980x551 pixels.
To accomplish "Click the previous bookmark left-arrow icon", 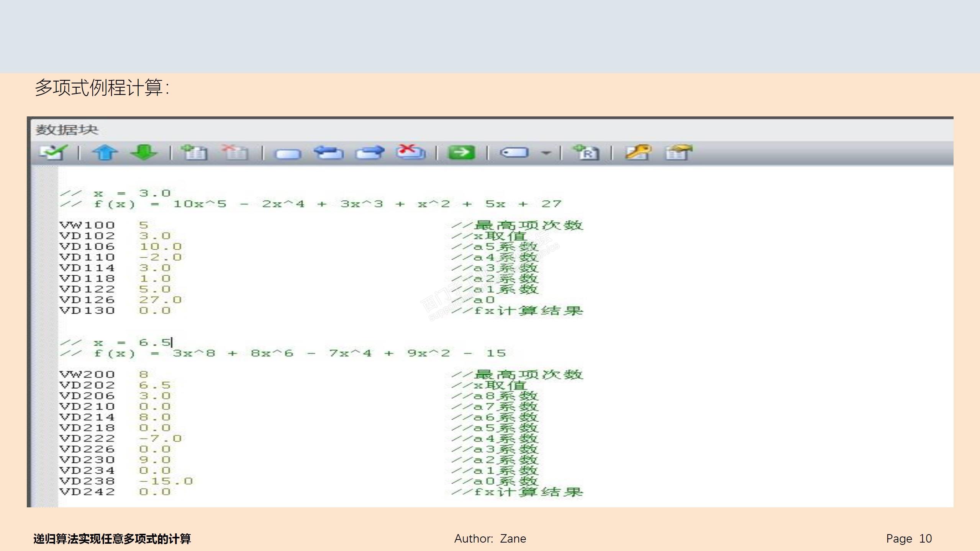I will [x=329, y=152].
